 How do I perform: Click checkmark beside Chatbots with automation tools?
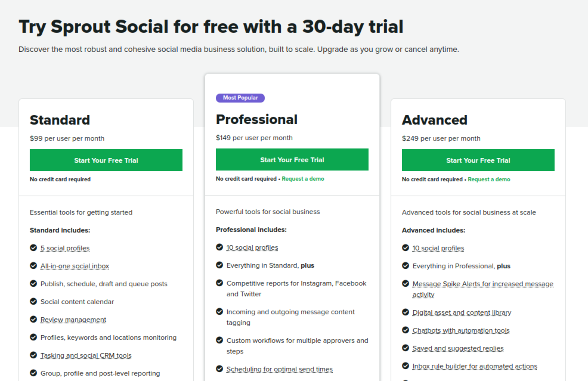point(405,330)
